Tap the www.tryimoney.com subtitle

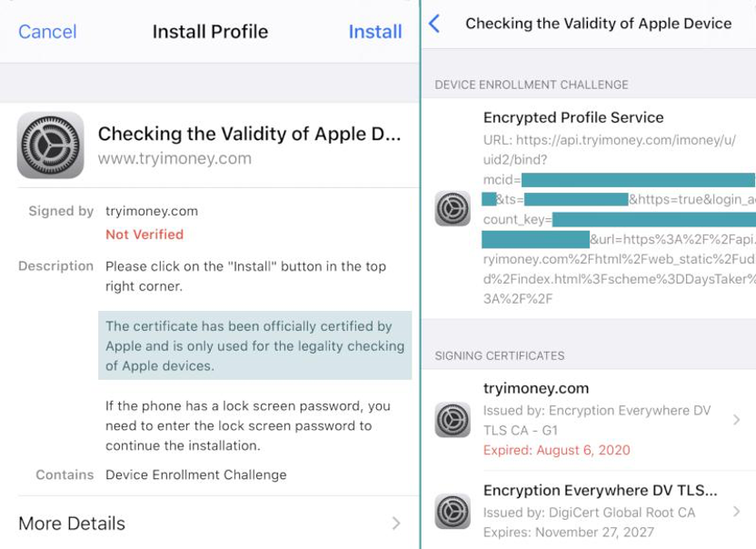point(174,158)
